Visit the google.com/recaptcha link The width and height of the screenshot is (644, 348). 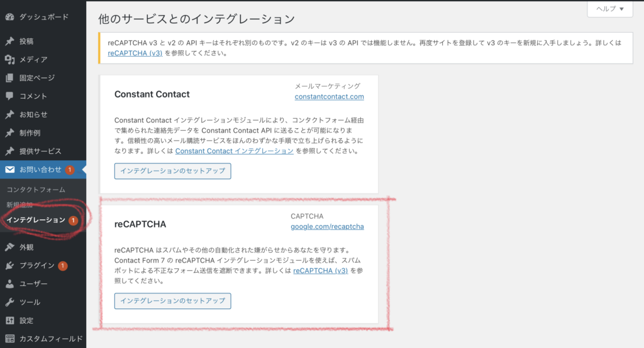click(x=327, y=227)
